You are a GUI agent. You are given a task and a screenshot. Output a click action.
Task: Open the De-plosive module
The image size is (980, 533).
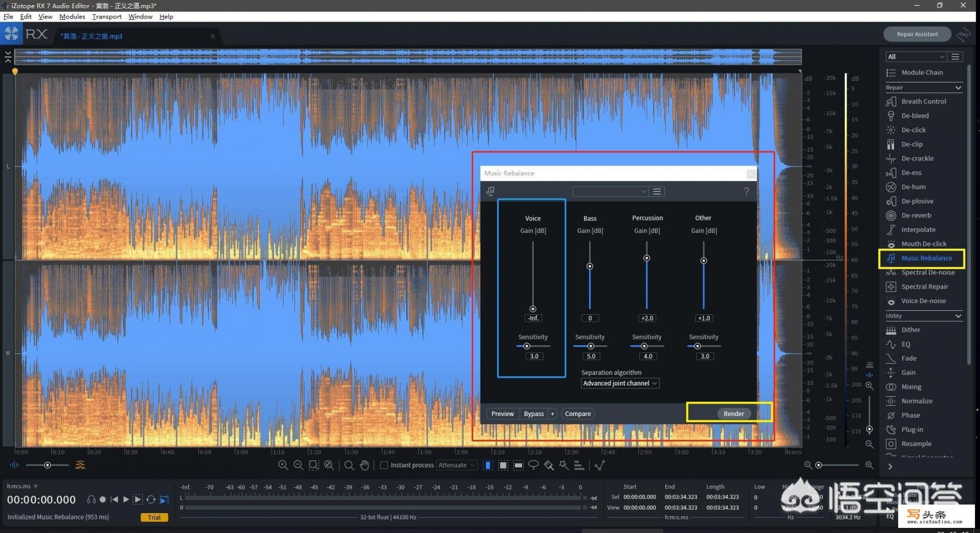coord(917,201)
